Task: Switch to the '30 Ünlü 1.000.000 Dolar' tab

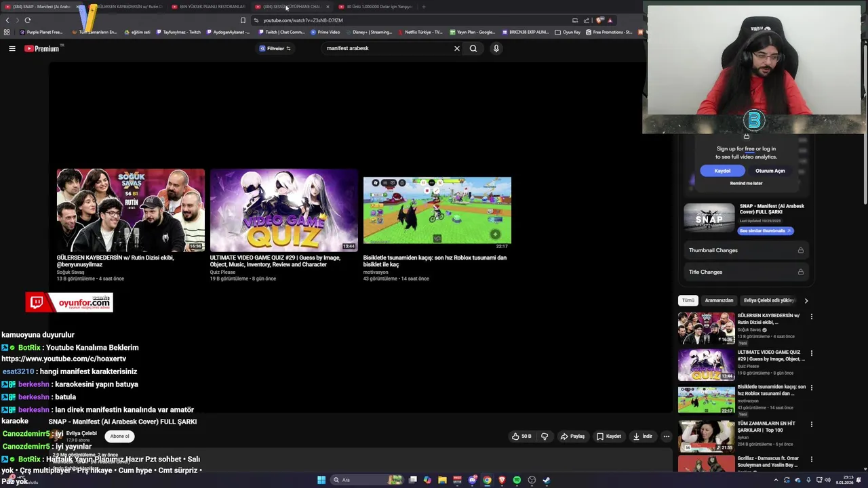Action: (375, 7)
